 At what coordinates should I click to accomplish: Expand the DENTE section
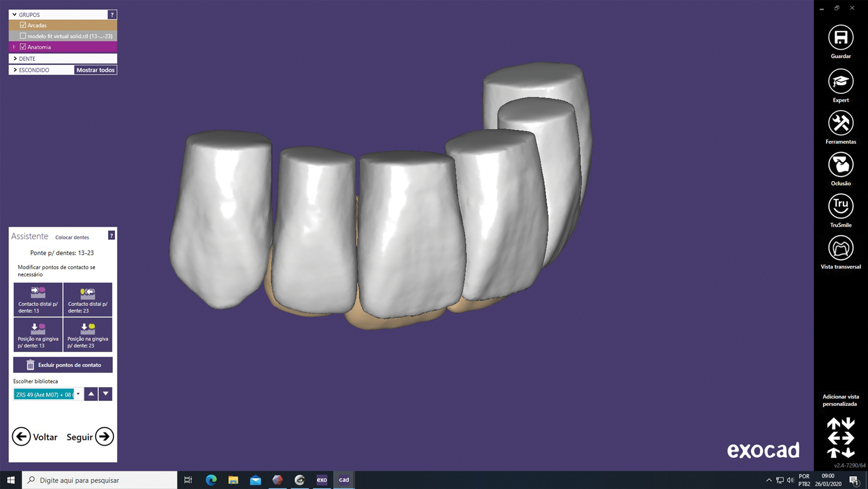(15, 58)
